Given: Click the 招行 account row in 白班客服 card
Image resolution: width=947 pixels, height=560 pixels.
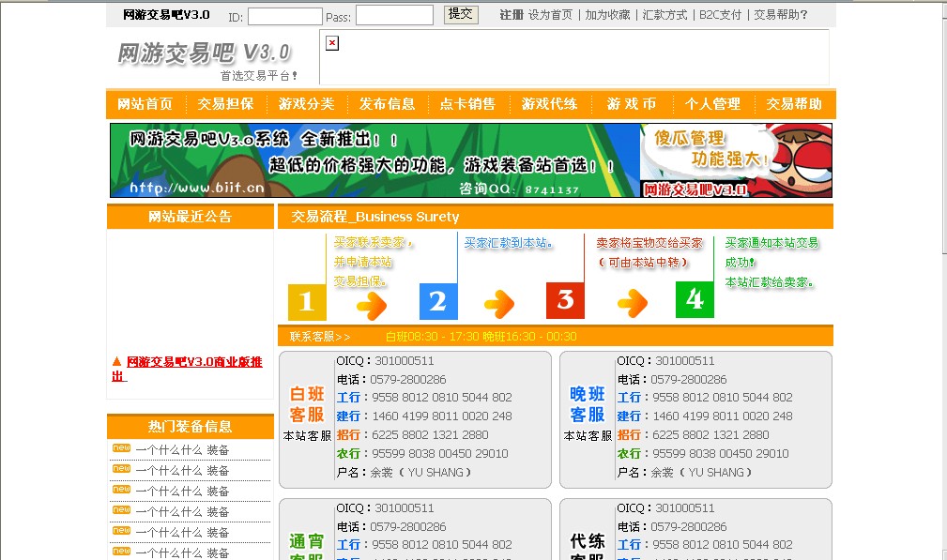Looking at the screenshot, I should click(413, 435).
